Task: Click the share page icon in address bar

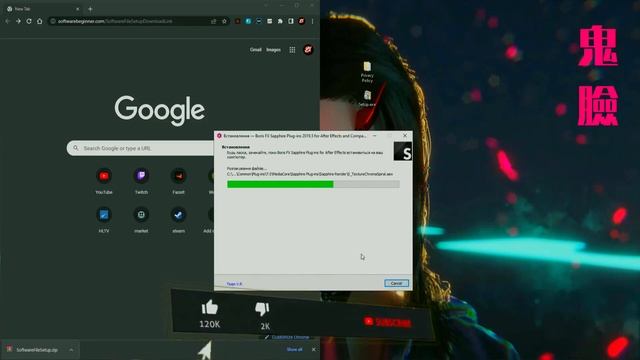Action: [213, 21]
